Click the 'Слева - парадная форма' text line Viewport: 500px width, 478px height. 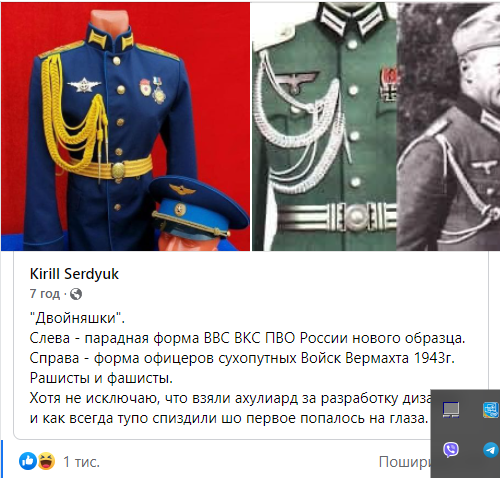[247, 338]
